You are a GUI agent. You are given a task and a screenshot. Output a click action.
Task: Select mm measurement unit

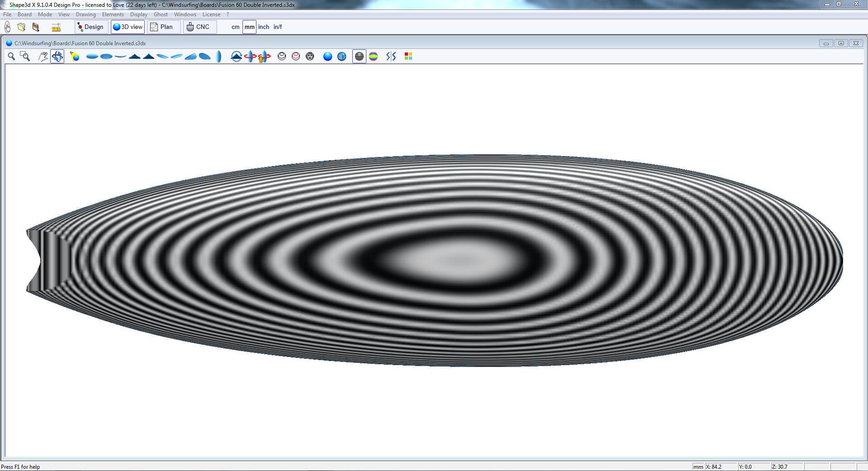(249, 27)
